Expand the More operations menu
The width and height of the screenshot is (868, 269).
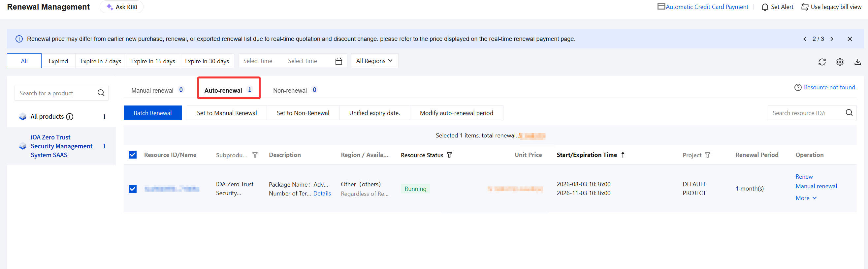pos(806,198)
